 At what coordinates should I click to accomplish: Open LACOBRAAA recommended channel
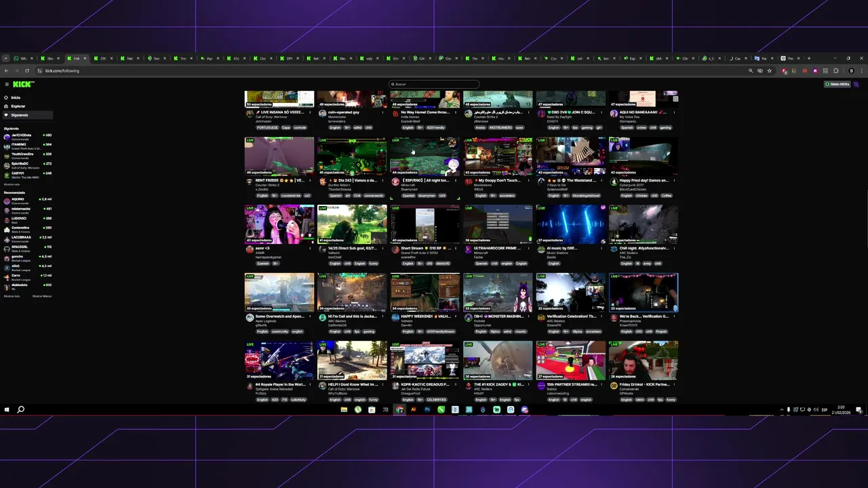tap(27, 239)
